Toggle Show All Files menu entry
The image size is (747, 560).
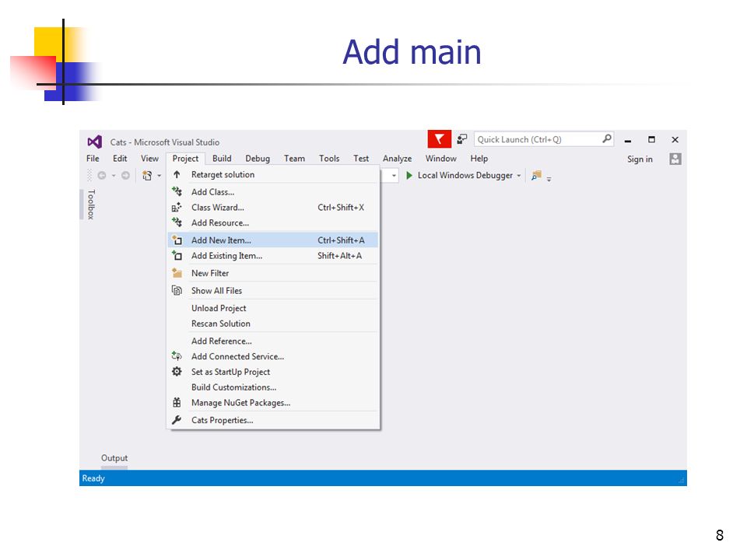click(x=273, y=290)
